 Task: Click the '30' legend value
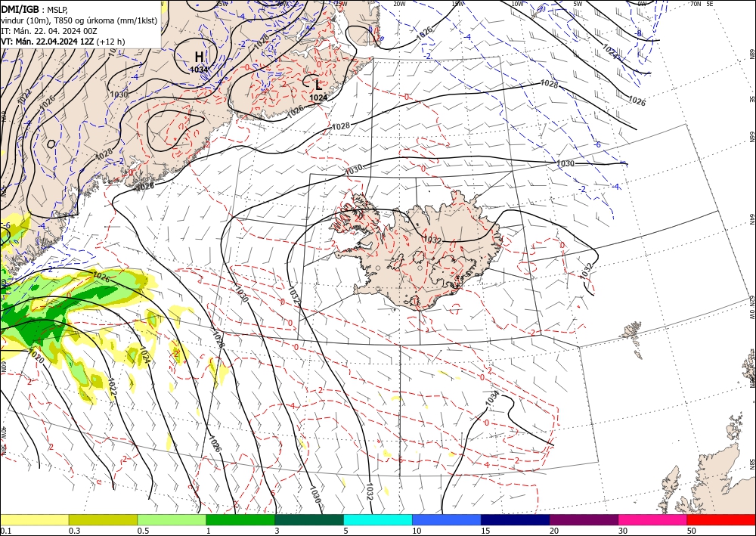point(623,531)
